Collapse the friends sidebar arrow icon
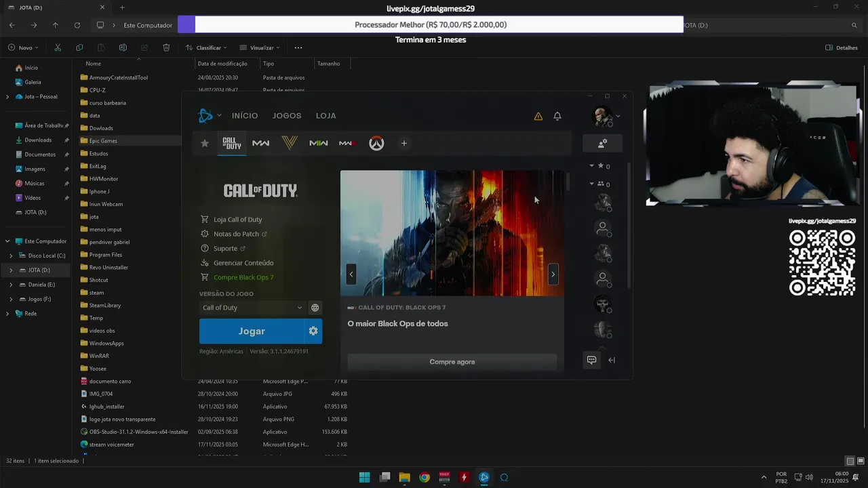 (x=612, y=360)
